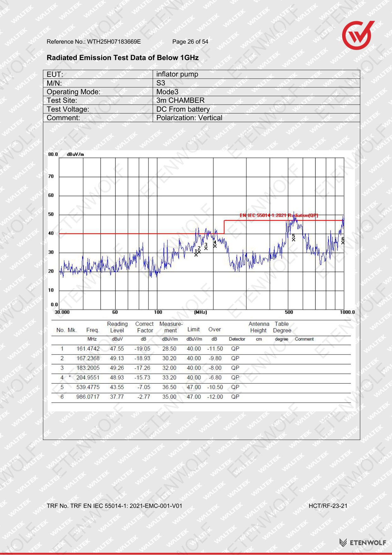Click frequency value 986.0717 in row 6
This screenshot has width=392, height=555.
click(x=88, y=397)
